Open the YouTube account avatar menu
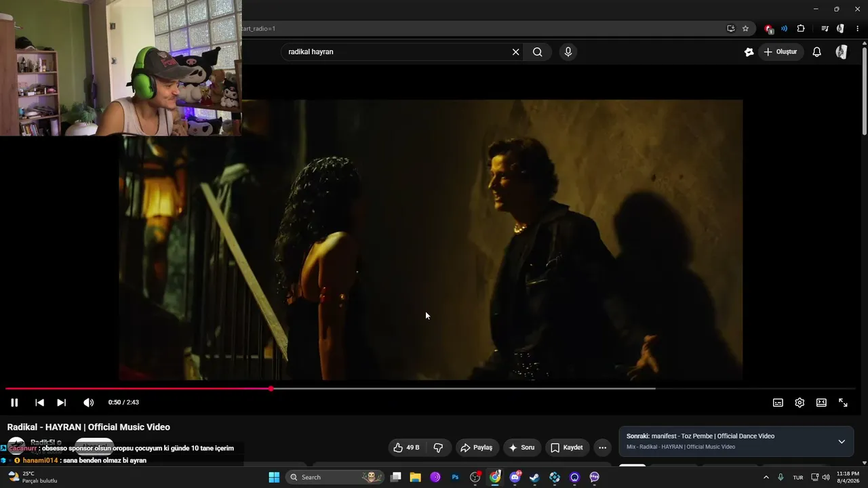 tap(842, 52)
